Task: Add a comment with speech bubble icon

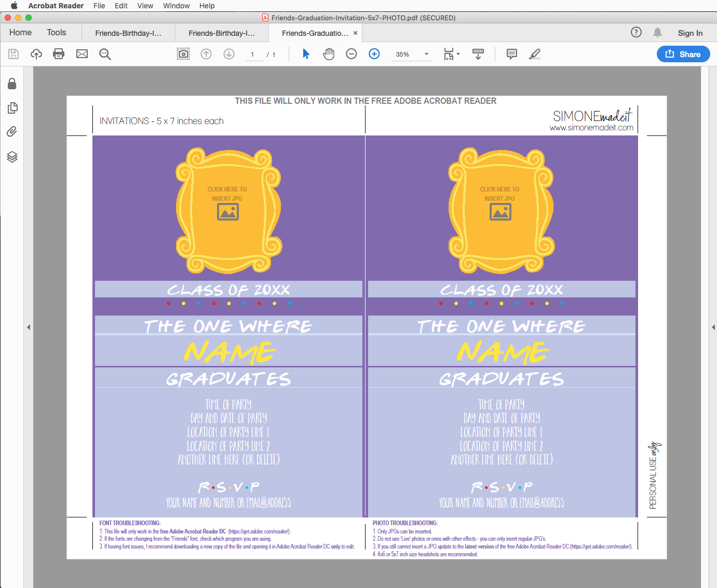Action: pos(512,54)
